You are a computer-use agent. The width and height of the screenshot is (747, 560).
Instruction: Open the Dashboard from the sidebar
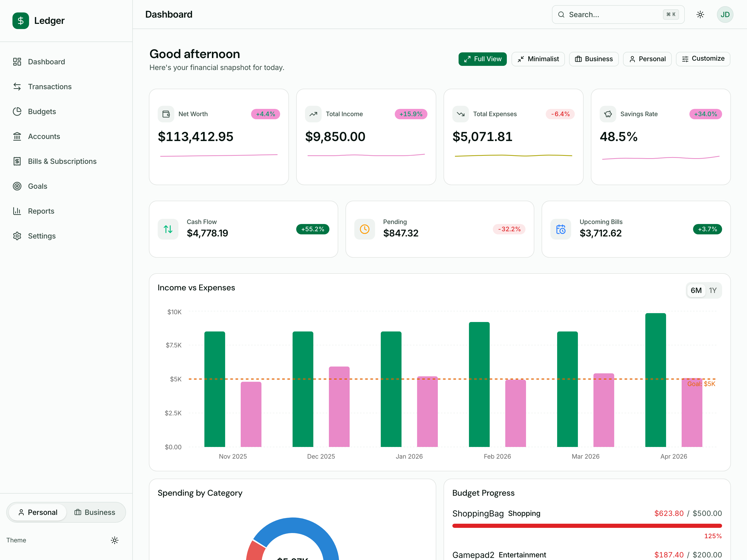[46, 61]
